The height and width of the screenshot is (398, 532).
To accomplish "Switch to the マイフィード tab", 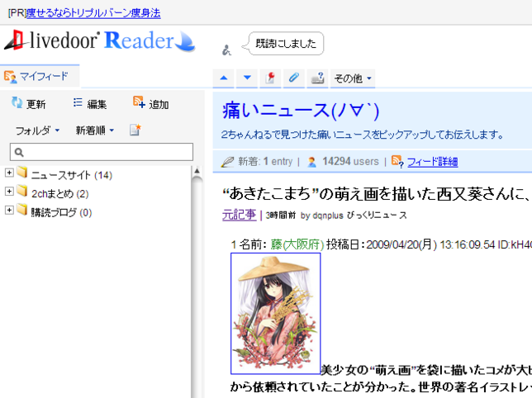I will (40, 76).
